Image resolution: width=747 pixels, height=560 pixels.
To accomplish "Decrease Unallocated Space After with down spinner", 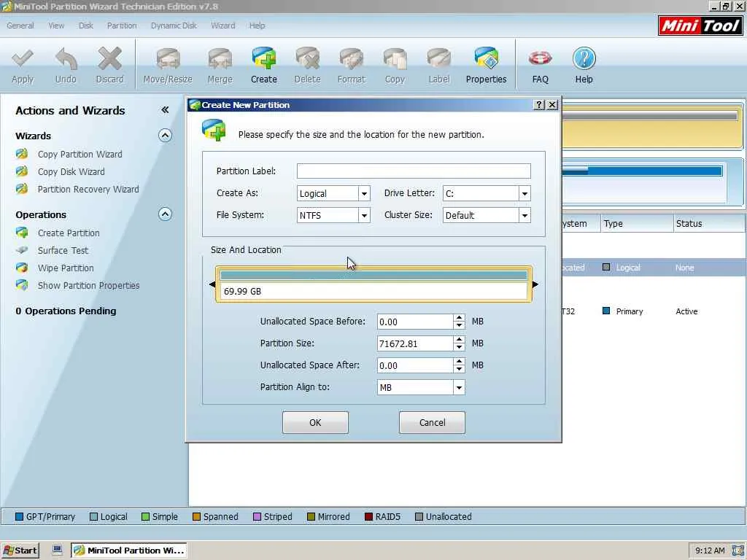I will coord(459,369).
